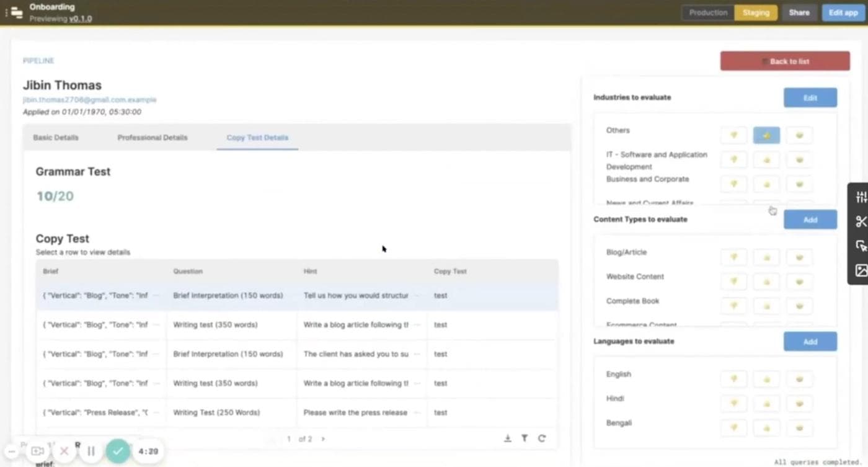Select the scissors tool in the right toolbar
Screen dimensions: 868x467
pyautogui.click(x=861, y=221)
